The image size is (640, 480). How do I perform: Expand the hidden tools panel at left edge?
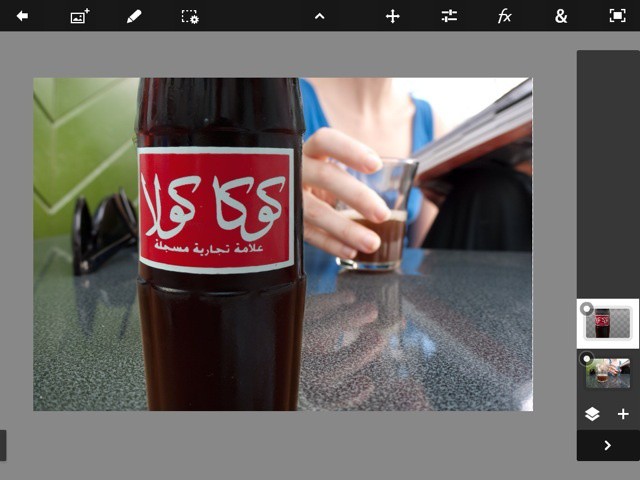3,445
